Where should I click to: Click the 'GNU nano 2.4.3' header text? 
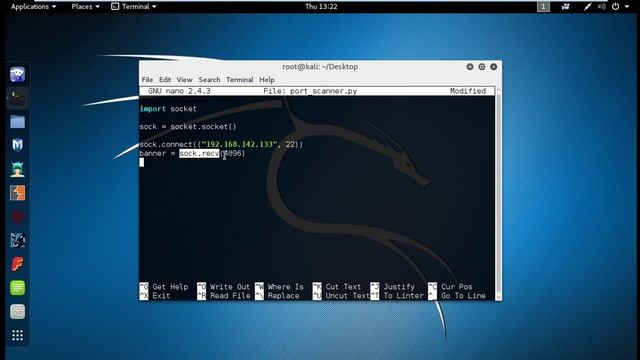(x=179, y=91)
